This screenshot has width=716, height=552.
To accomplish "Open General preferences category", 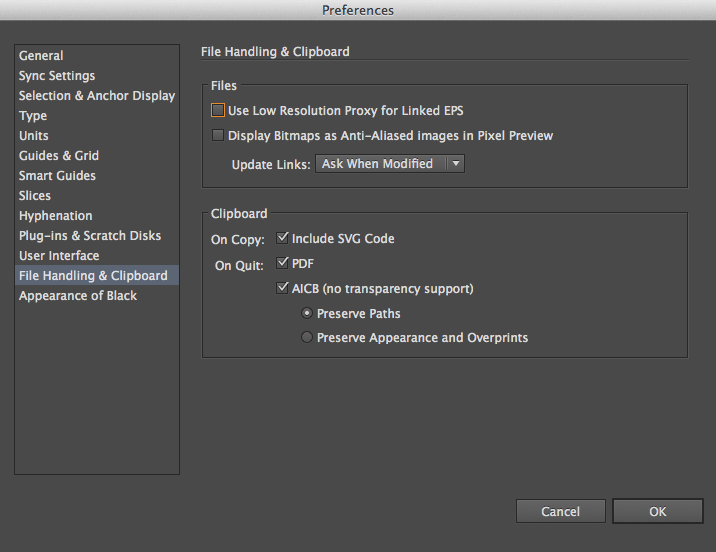I will click(41, 56).
